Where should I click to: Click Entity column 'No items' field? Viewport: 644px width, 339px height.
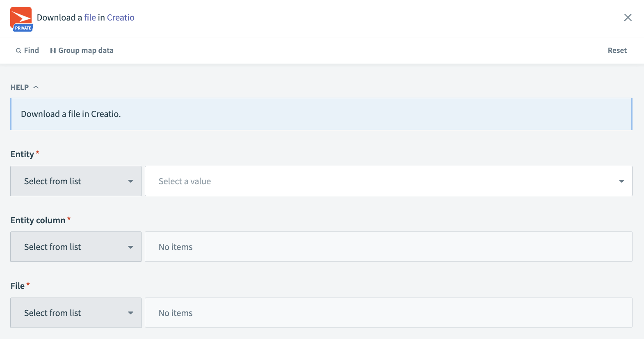click(x=388, y=247)
